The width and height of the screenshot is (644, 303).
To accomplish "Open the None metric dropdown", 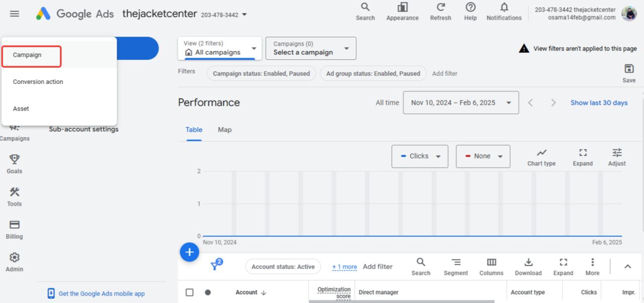I will coord(483,156).
